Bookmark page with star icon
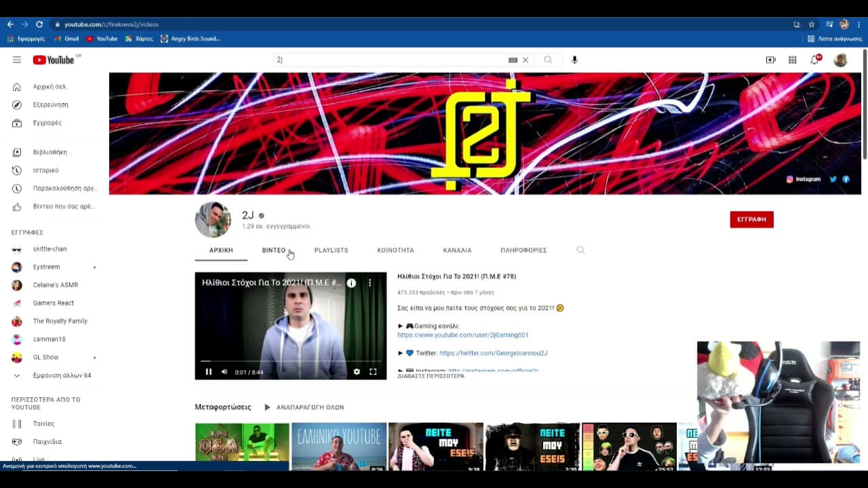 pyautogui.click(x=812, y=24)
